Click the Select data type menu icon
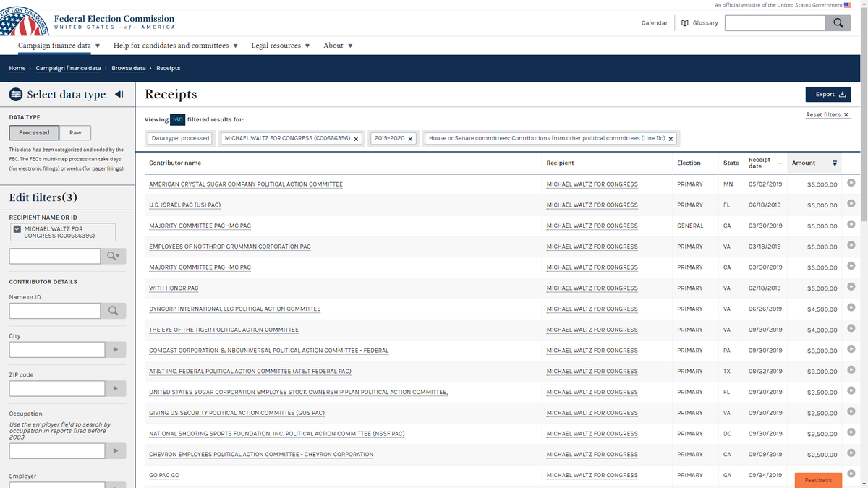The width and height of the screenshot is (868, 488). click(14, 95)
